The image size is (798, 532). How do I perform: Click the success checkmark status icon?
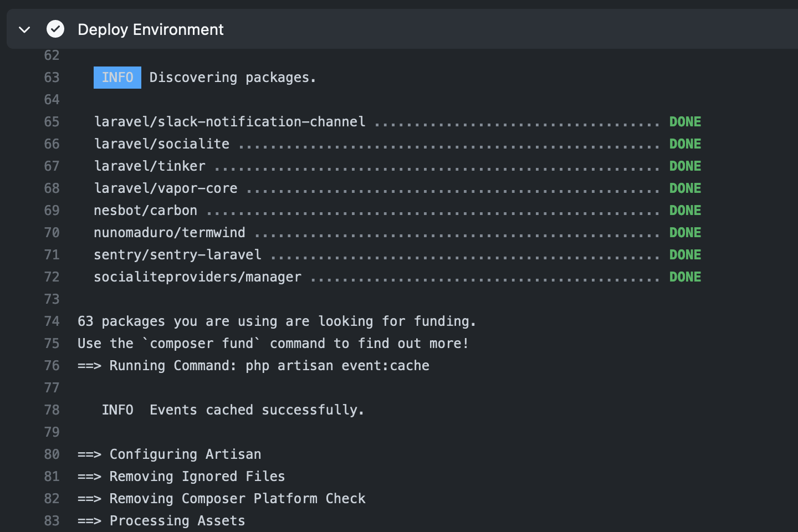pyautogui.click(x=55, y=29)
